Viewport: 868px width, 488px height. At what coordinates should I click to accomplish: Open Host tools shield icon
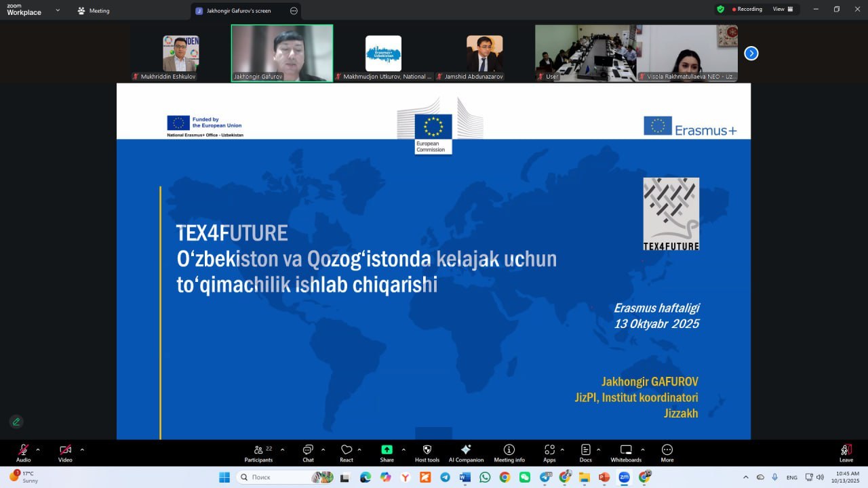coord(427,451)
